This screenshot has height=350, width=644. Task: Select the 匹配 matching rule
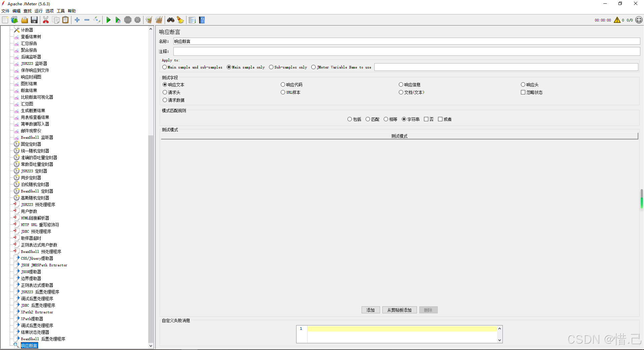coord(372,119)
